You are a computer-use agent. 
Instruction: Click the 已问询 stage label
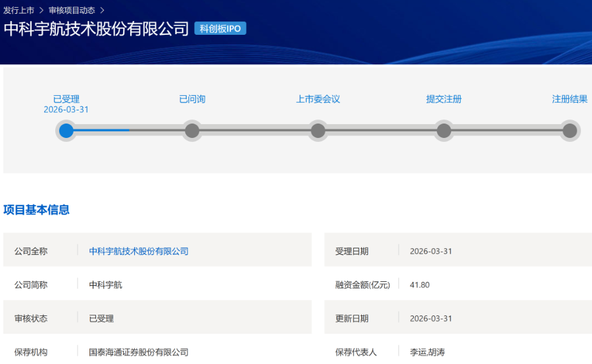192,99
